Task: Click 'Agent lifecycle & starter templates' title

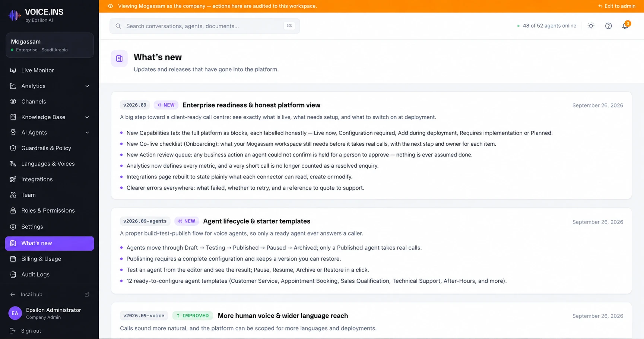Action: click(x=257, y=221)
